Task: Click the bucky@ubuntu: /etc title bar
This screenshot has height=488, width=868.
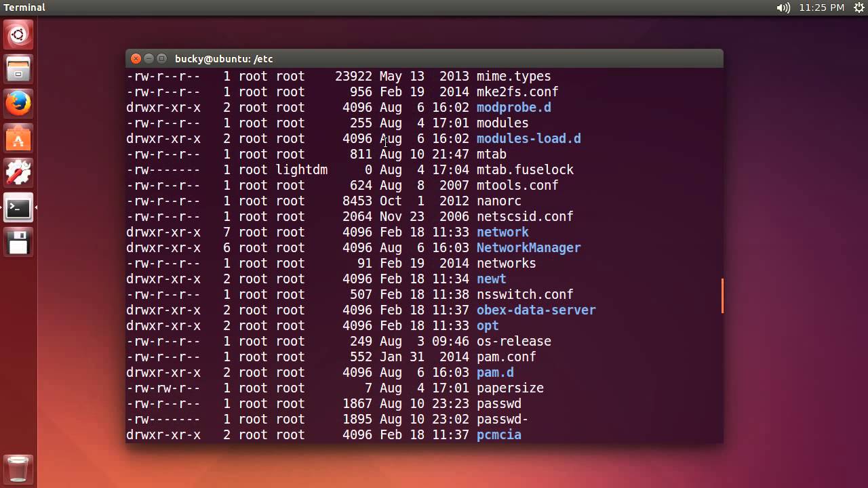Action: 425,58
